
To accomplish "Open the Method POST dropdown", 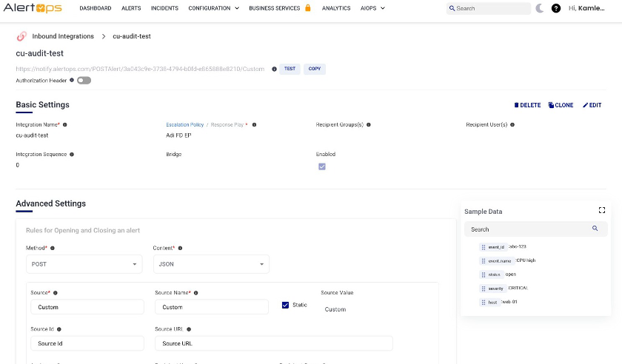I will tap(84, 264).
